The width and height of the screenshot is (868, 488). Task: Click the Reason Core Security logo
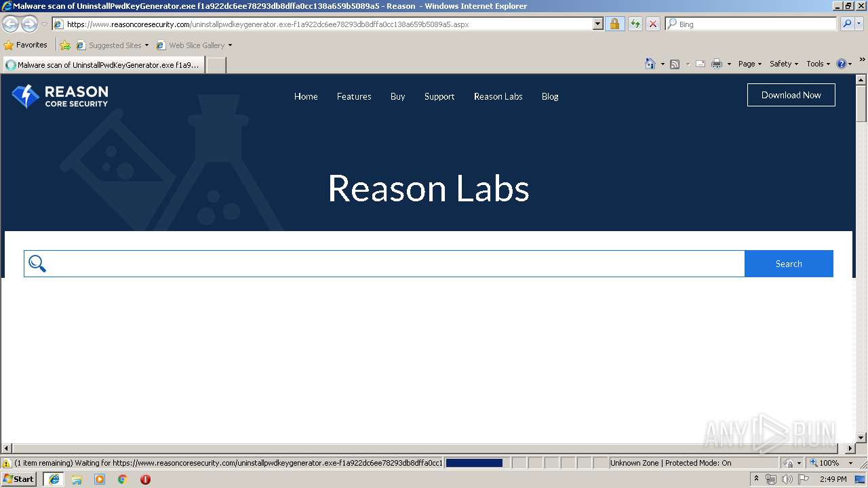coord(60,96)
